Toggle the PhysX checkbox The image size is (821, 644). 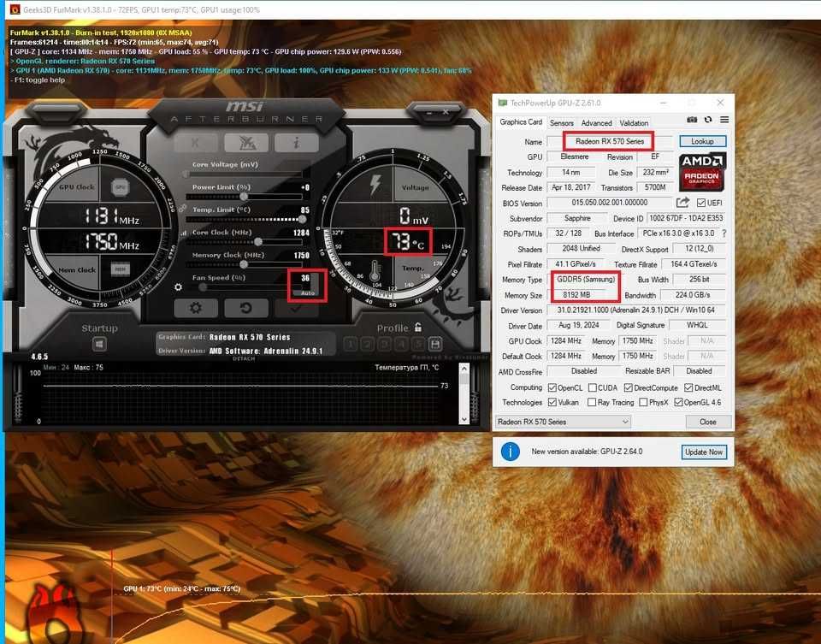(x=643, y=402)
